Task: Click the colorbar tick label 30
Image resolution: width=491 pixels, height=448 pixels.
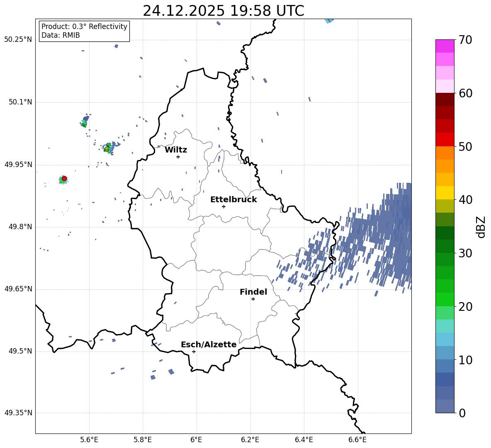Action: [465, 253]
